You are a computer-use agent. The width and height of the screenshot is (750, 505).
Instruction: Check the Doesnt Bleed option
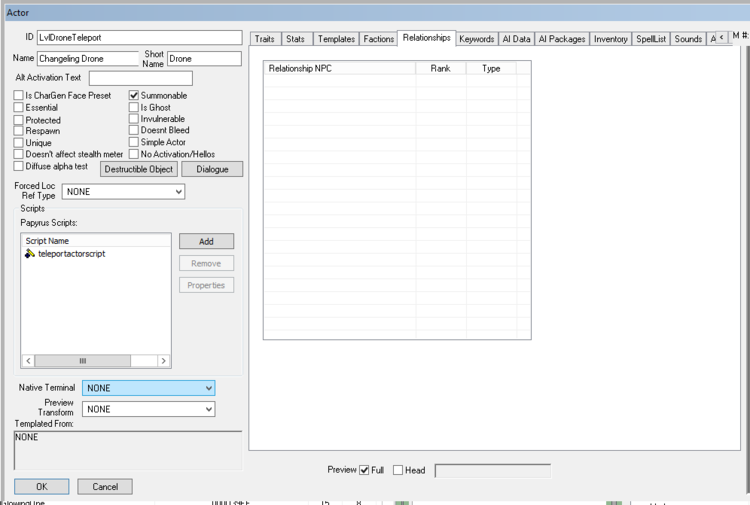(x=134, y=130)
